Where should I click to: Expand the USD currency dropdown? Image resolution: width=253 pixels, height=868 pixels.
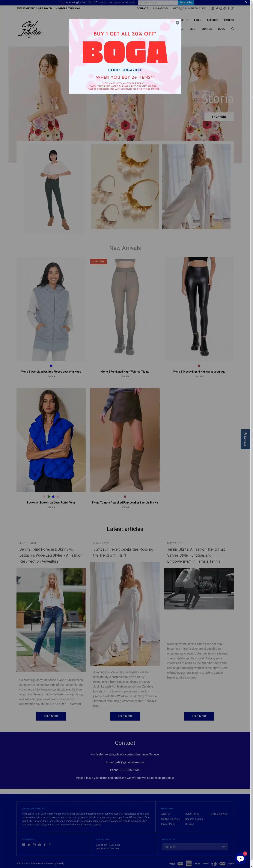[184, 20]
